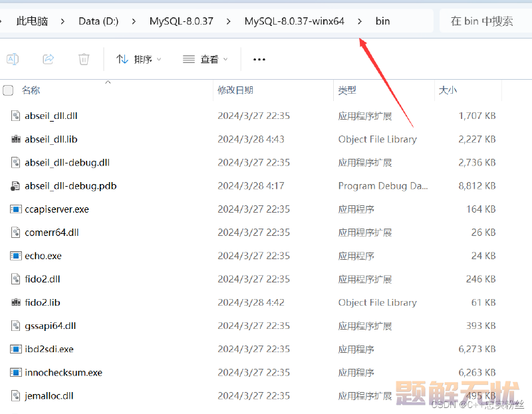The height and width of the screenshot is (414, 532).
Task: Toggle the select-all checkbox in header
Action: coord(8,90)
